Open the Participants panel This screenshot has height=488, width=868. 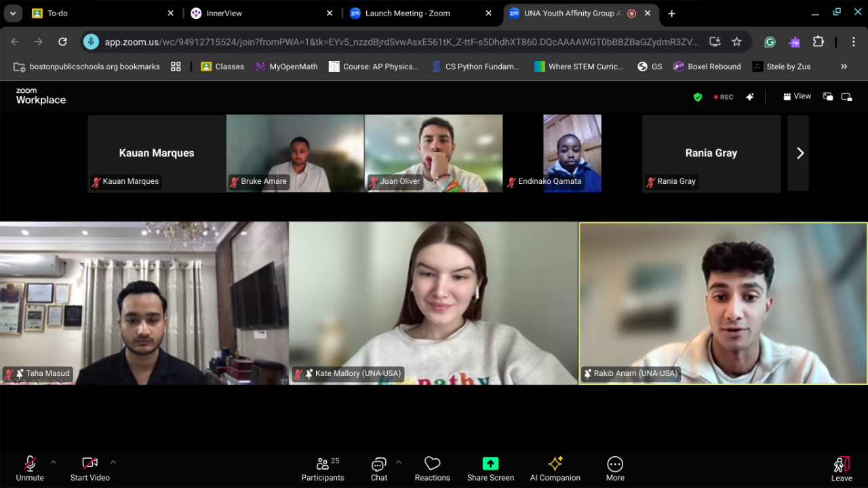click(x=323, y=468)
